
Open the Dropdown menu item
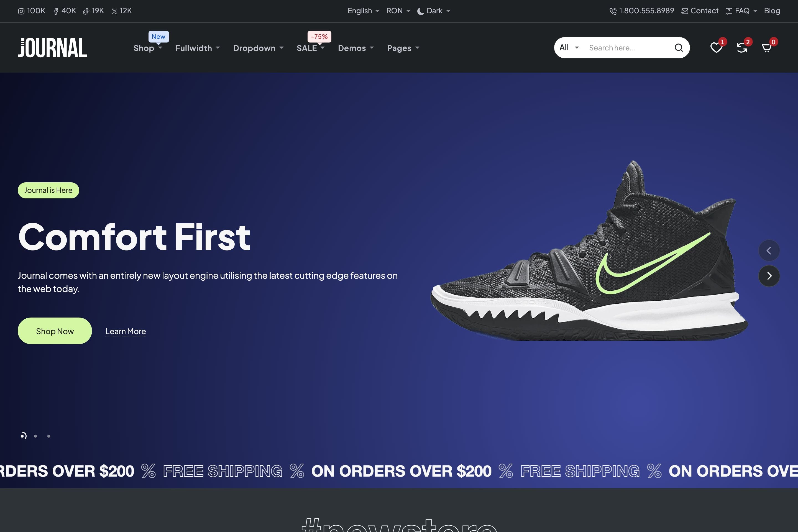click(258, 48)
